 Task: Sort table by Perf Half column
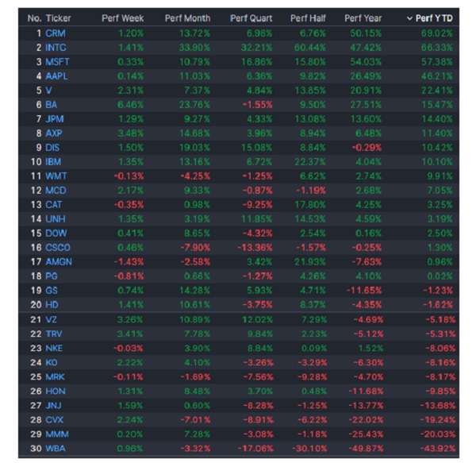point(308,18)
